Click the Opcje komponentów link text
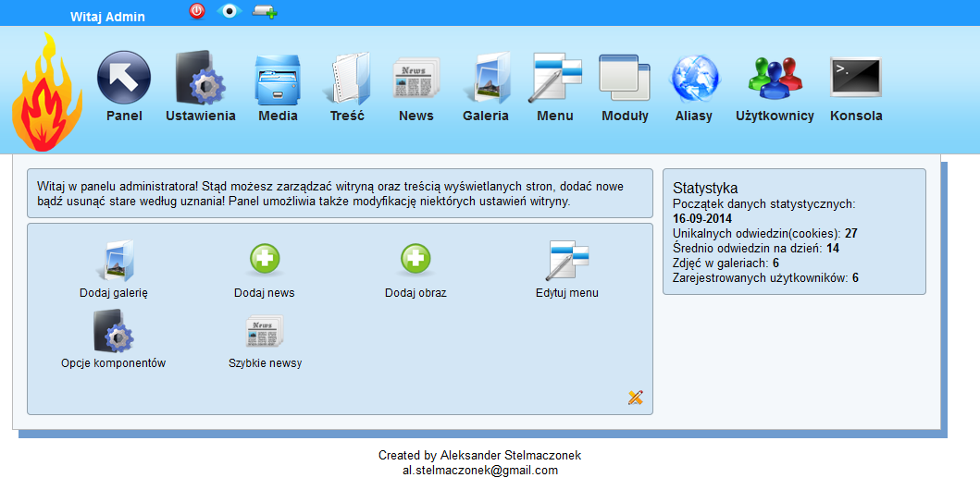This screenshot has height=490, width=980. 114,363
